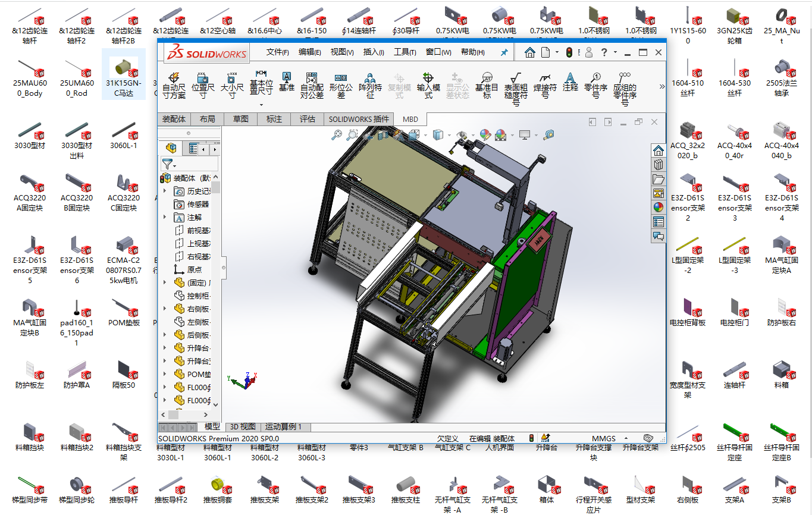Open the 工具(T) menu
This screenshot has width=812, height=515.
tap(405, 52)
